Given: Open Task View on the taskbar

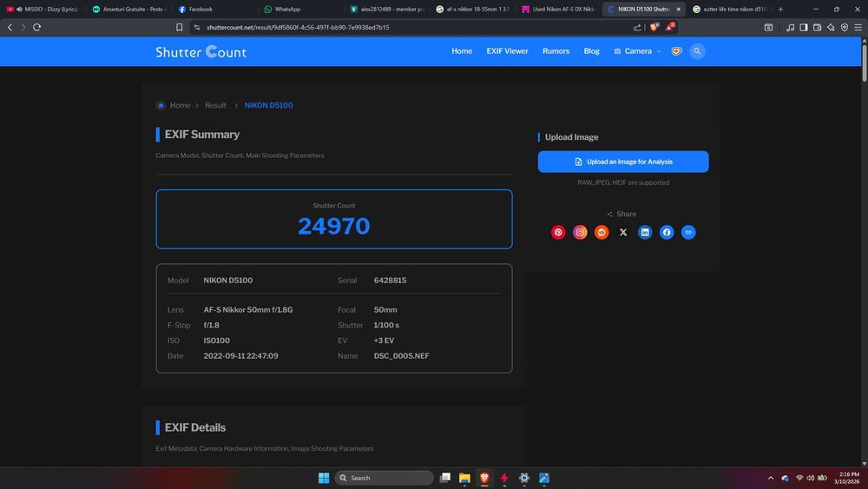Looking at the screenshot, I should 444,478.
